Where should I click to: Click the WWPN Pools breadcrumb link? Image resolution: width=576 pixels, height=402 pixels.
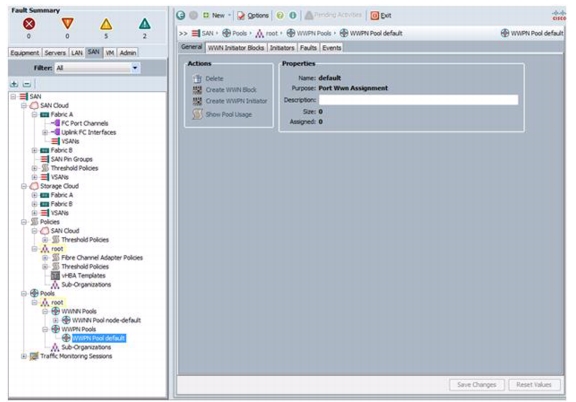coord(309,33)
